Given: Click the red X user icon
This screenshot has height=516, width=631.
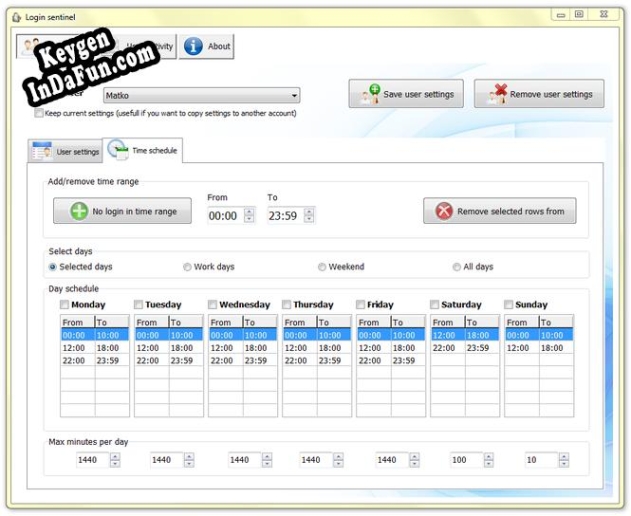Looking at the screenshot, I should point(497,94).
